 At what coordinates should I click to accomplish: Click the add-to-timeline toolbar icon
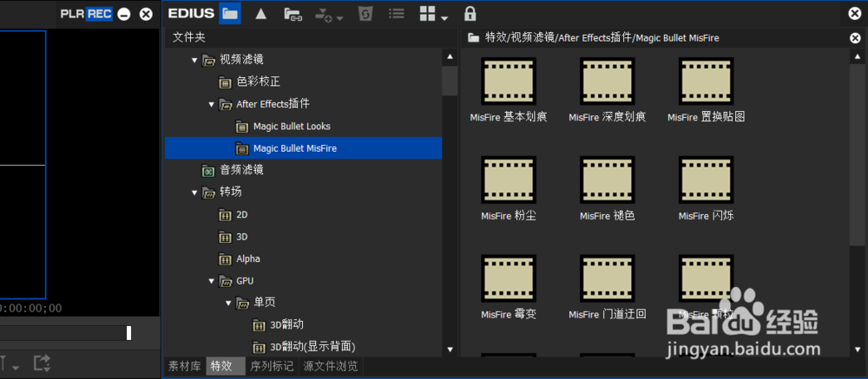[324, 15]
